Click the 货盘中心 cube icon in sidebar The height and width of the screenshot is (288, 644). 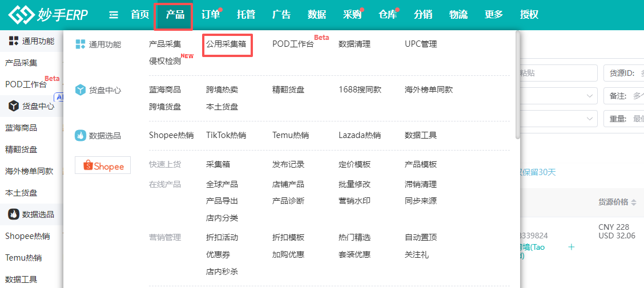[14, 106]
